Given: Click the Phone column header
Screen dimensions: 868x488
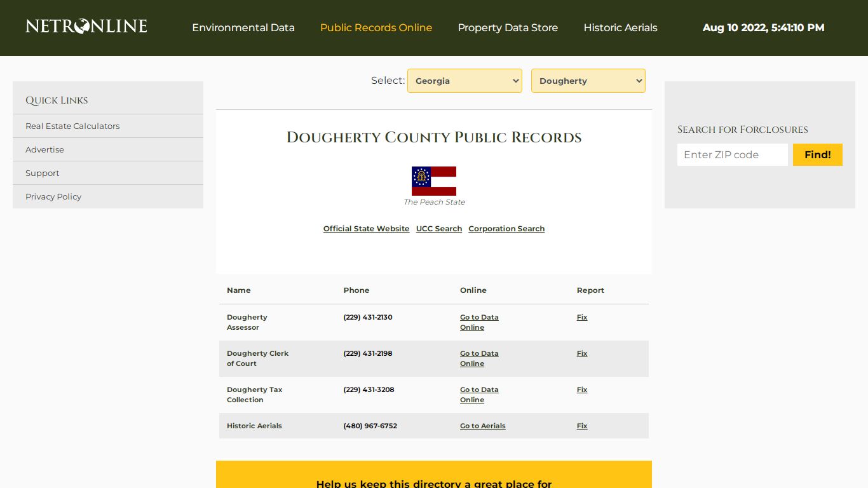Looking at the screenshot, I should 356,290.
